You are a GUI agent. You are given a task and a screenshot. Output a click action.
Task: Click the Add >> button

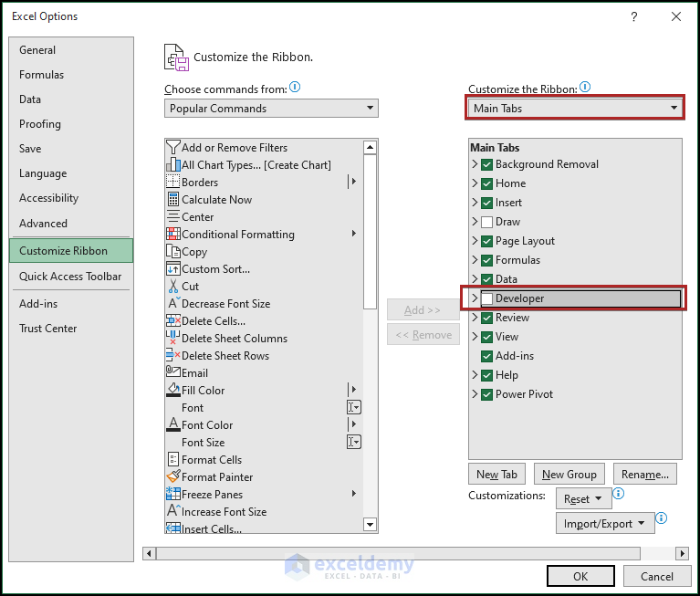tap(423, 309)
